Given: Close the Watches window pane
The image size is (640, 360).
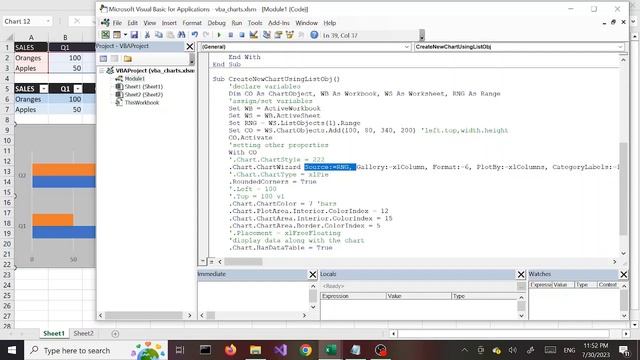Looking at the screenshot, I should (623, 274).
